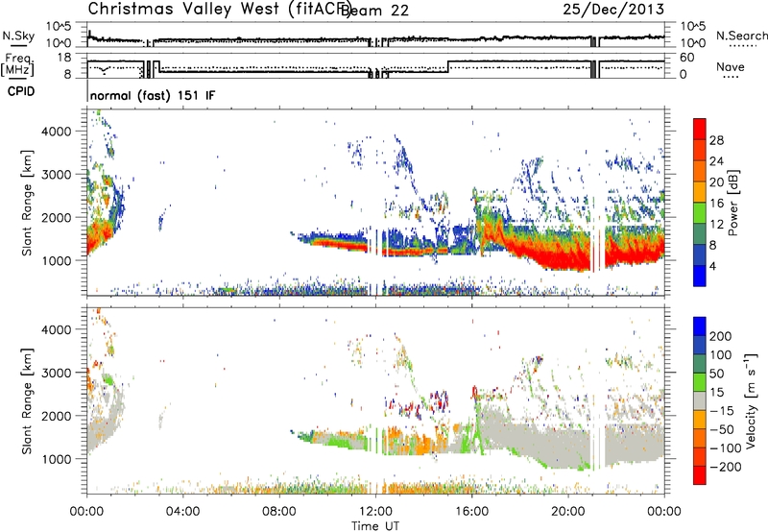Click the 4000 tick on velocity panel axis

(x=56, y=330)
